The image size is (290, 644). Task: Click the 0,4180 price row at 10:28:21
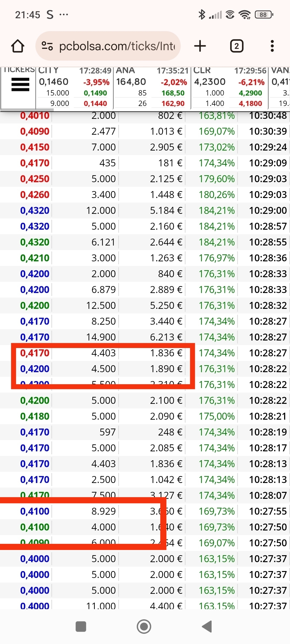[x=145, y=416]
